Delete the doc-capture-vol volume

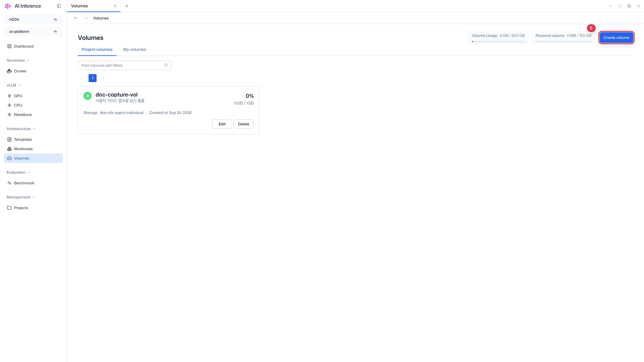[x=244, y=124]
